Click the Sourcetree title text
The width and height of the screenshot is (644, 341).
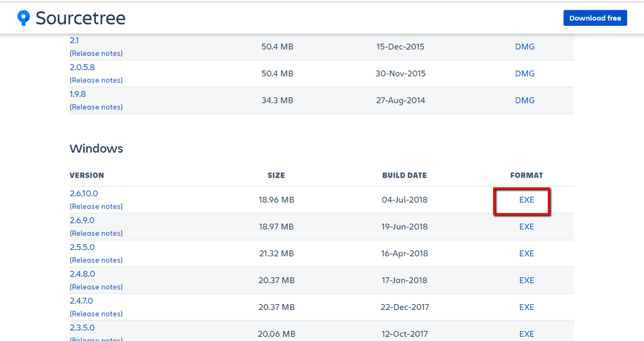point(81,18)
